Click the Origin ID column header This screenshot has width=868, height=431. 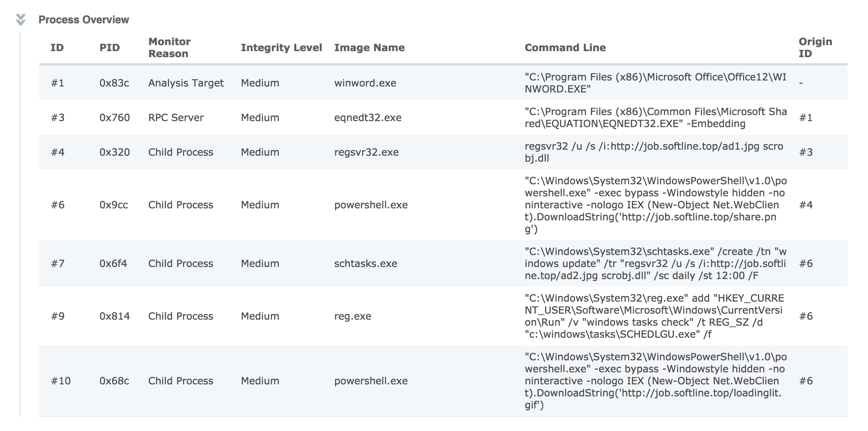coord(815,47)
